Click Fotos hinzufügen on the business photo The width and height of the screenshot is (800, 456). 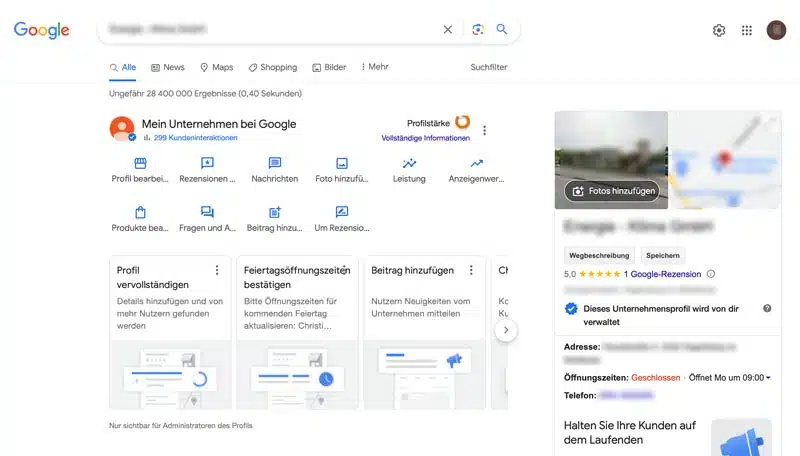coord(612,191)
